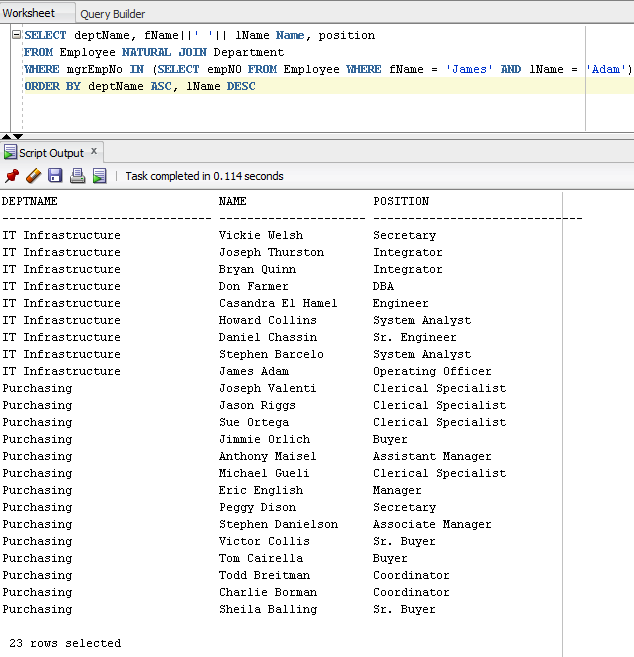Screen dimensions: 634x657
Task: Click the name Casandra El Hamel
Action: [x=278, y=303]
